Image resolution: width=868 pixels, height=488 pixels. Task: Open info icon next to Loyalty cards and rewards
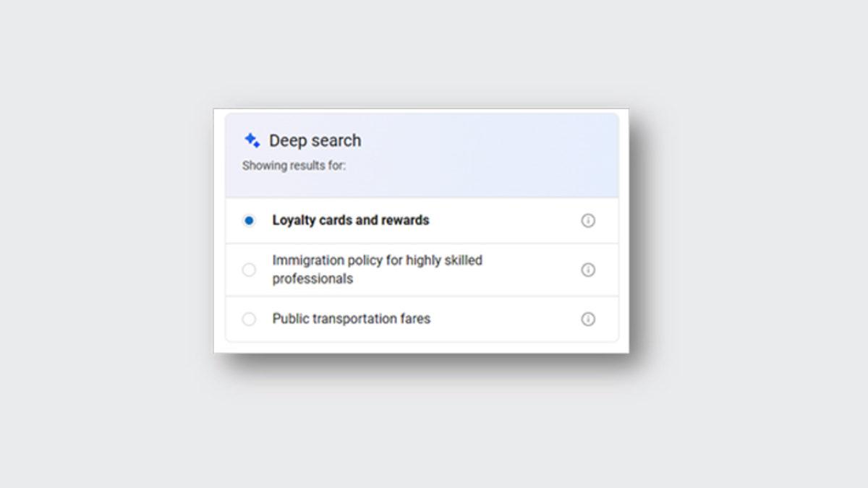tap(588, 220)
